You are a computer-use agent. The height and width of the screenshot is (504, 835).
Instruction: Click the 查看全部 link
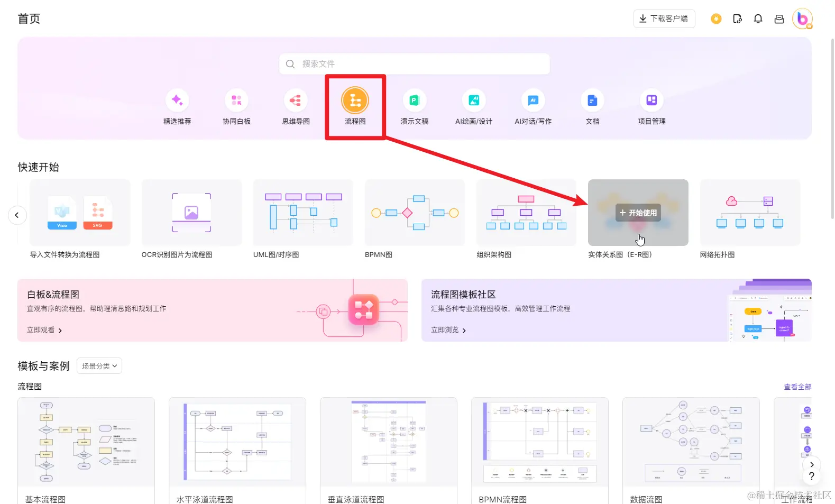tap(797, 387)
